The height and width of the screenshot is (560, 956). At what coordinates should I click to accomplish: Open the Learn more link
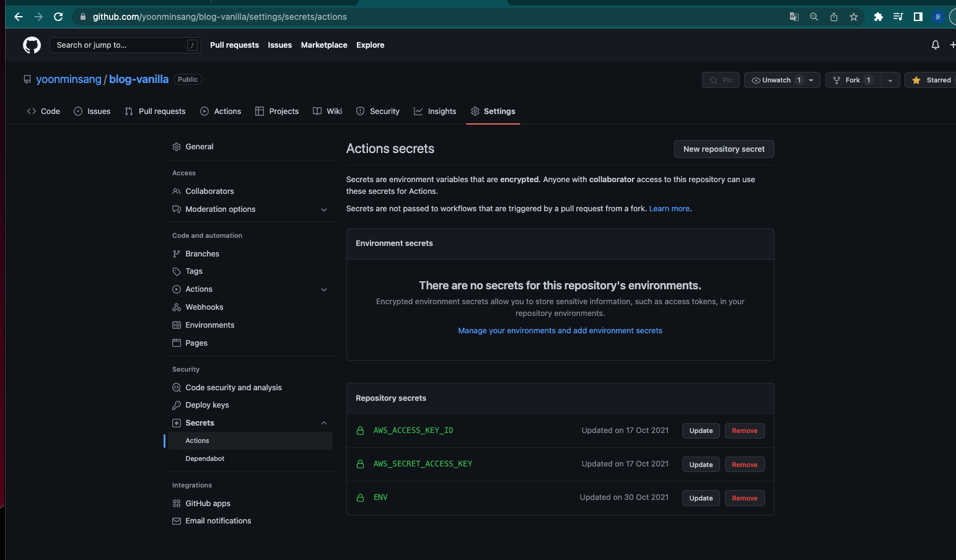click(x=669, y=209)
